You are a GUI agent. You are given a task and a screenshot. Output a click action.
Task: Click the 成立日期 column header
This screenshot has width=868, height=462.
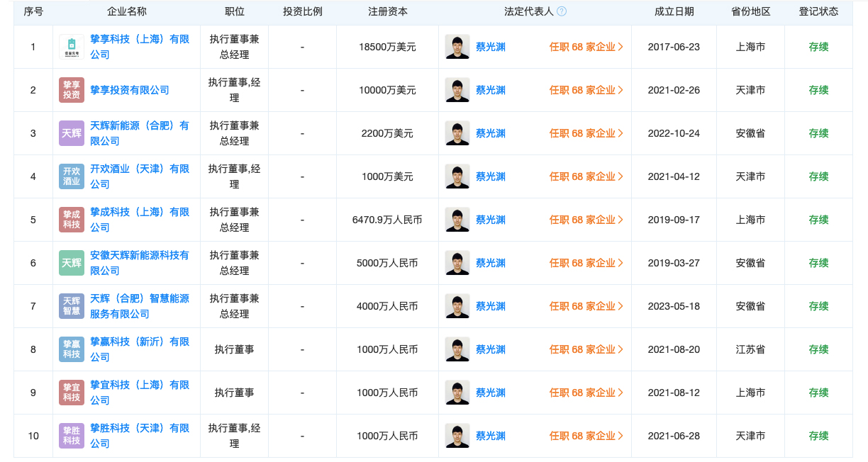674,11
